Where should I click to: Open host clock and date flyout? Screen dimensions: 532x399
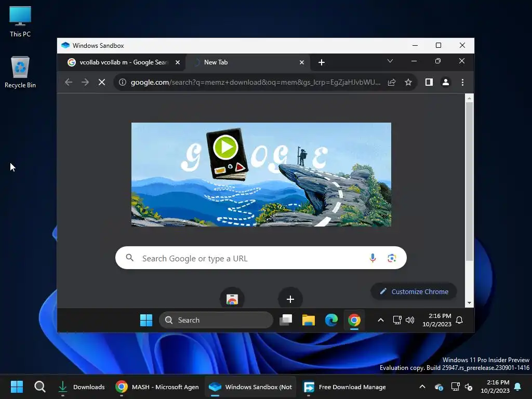tap(495, 387)
